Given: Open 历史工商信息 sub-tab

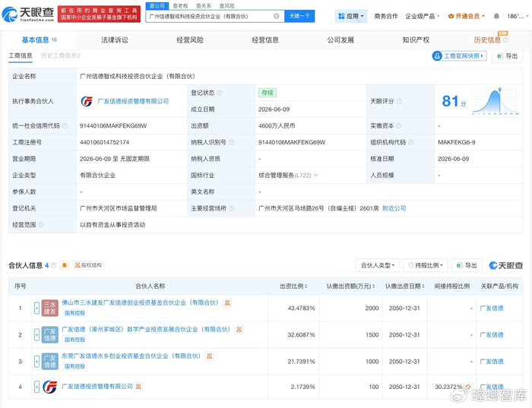Looking at the screenshot, I should point(60,55).
